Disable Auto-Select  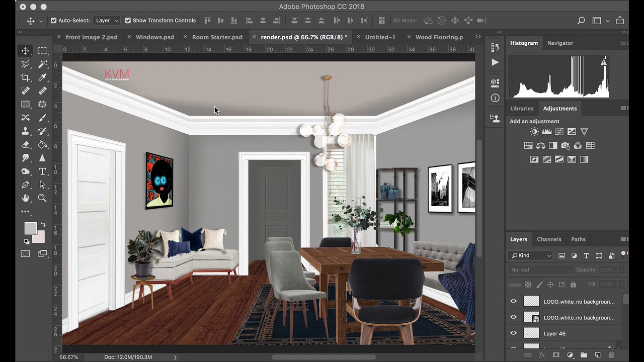coord(53,20)
